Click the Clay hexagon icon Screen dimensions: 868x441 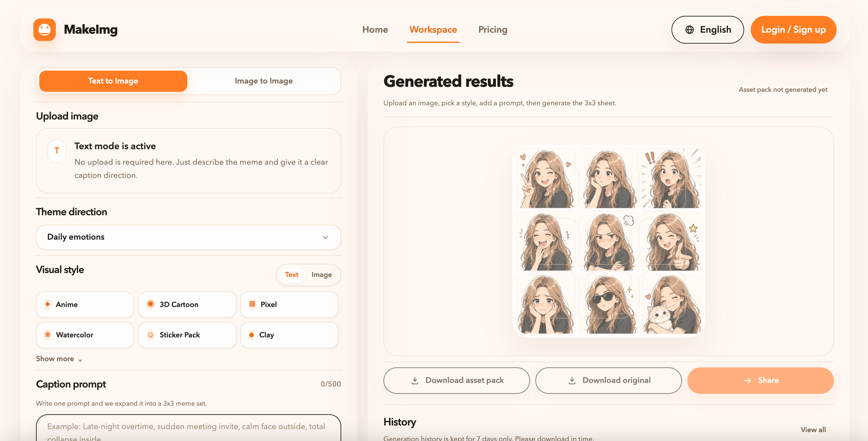[251, 335]
